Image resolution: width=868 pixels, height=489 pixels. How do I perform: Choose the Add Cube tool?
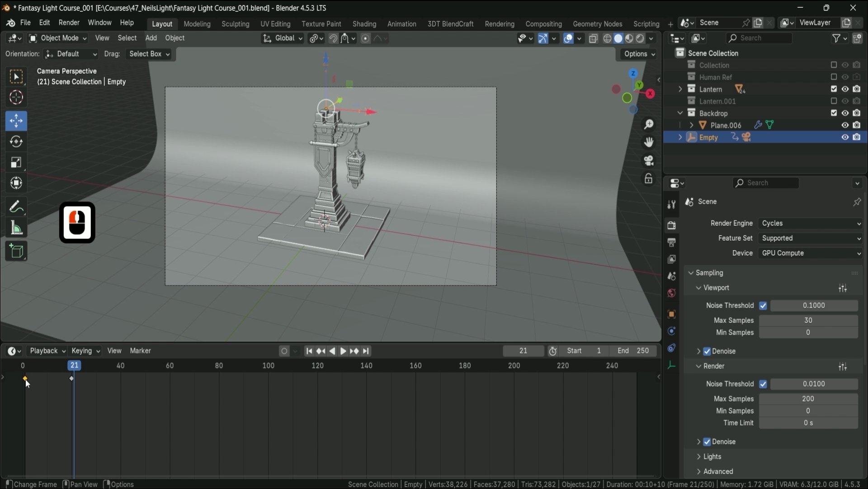point(16,251)
